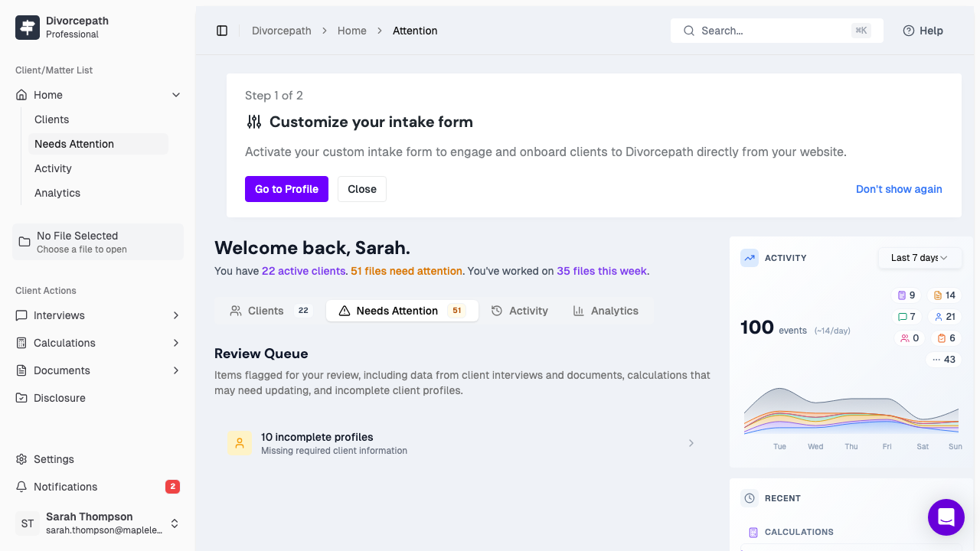Click the Go to Profile button
The width and height of the screenshot is (980, 551).
tap(286, 189)
